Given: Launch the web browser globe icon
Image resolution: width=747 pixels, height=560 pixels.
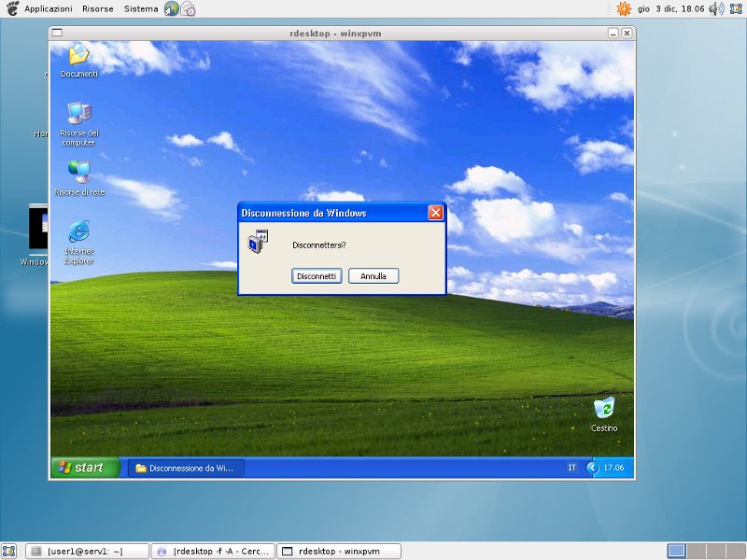Looking at the screenshot, I should pyautogui.click(x=171, y=8).
